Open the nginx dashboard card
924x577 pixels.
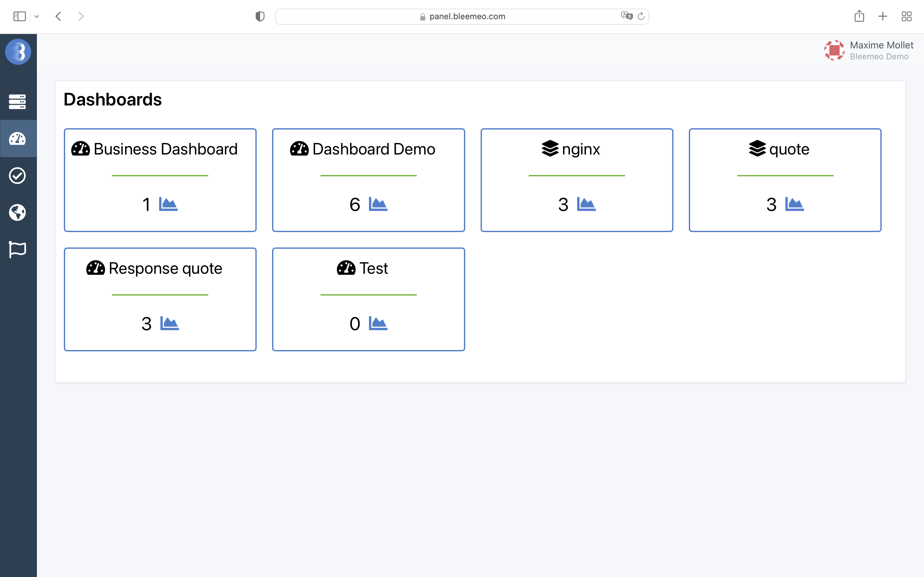(x=577, y=180)
